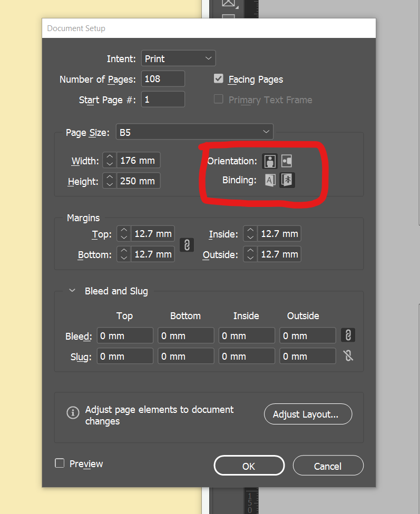Click the Outside margin value field
This screenshot has width=420, height=514.
(x=279, y=254)
